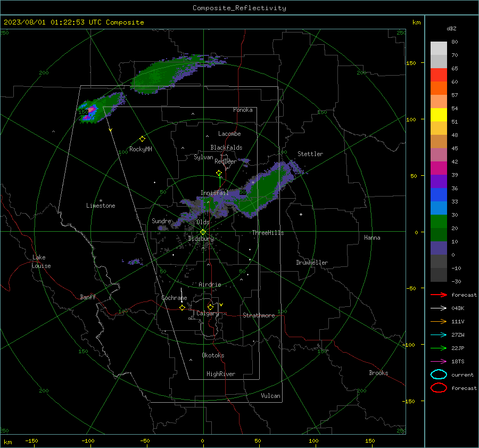Click the Innisfail label
479x448 pixels.
click(x=214, y=193)
